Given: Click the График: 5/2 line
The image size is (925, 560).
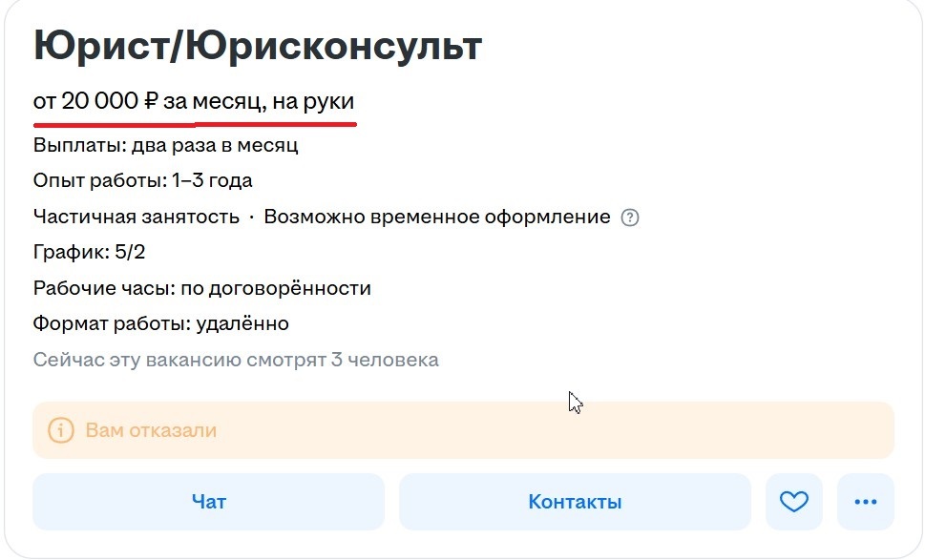Looking at the screenshot, I should point(89,252).
